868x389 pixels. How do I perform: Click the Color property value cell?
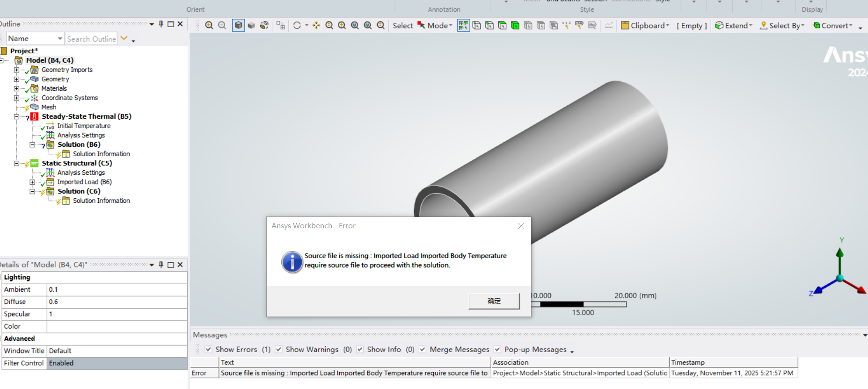(x=117, y=326)
